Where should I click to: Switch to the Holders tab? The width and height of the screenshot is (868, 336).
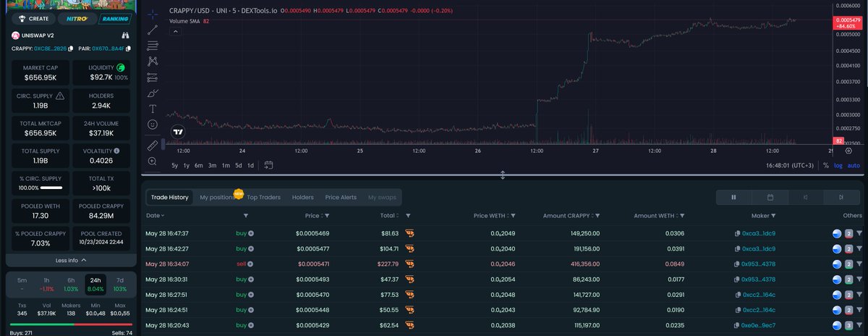click(302, 197)
